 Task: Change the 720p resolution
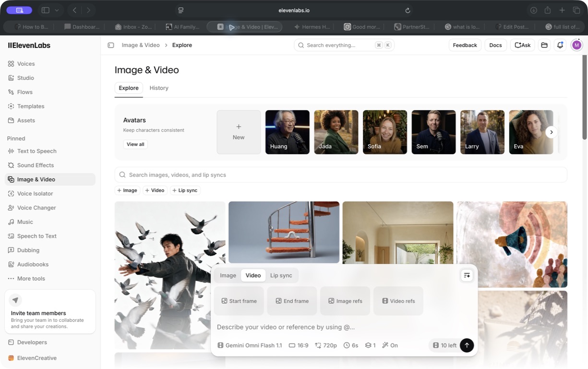[326, 345]
